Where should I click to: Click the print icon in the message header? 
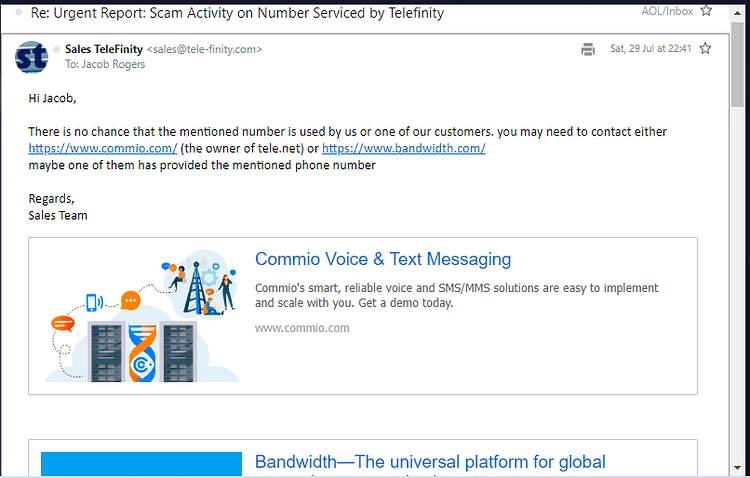588,49
